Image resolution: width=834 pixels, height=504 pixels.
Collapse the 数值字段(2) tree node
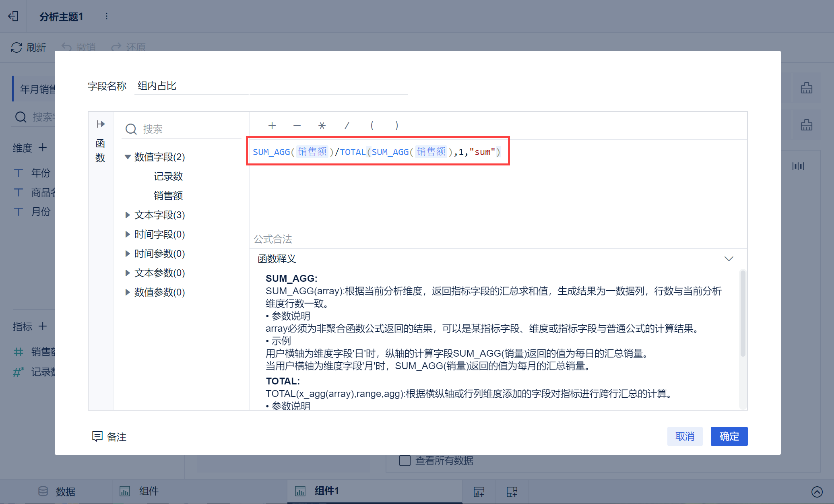click(x=128, y=157)
